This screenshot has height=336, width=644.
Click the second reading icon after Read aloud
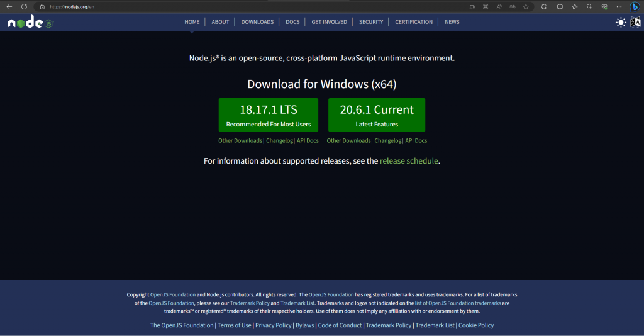tap(513, 6)
